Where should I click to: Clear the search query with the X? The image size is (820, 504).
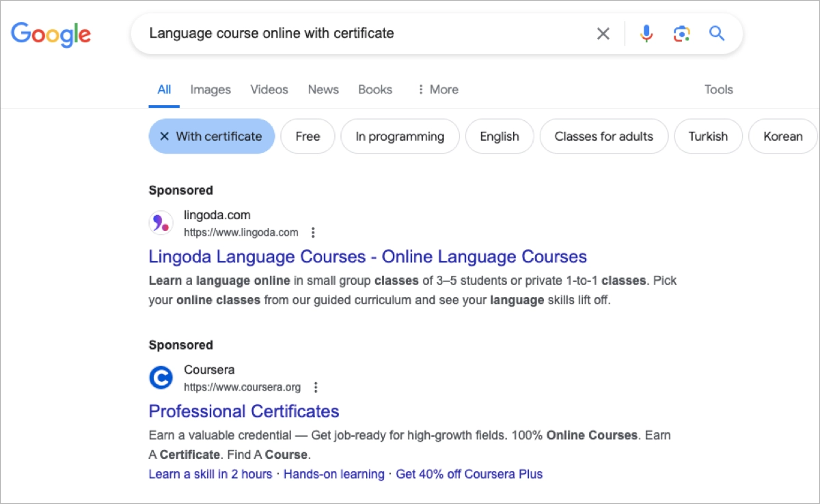(603, 33)
